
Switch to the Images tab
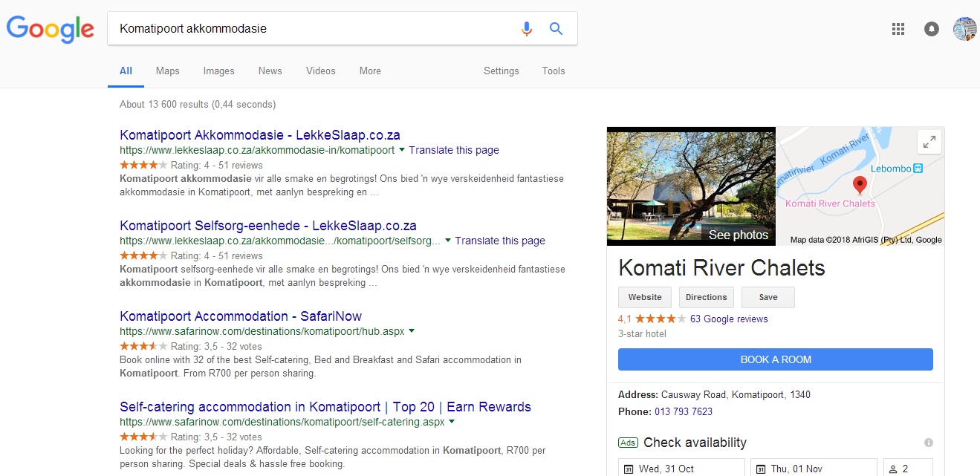[219, 71]
